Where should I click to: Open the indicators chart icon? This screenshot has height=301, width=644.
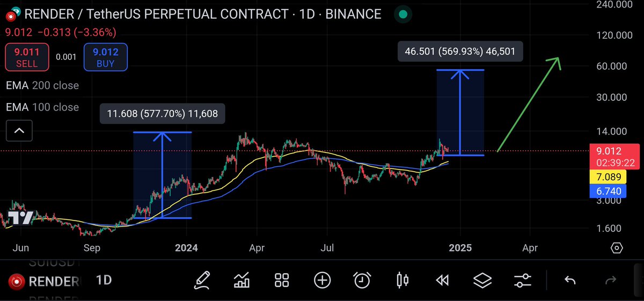click(241, 280)
